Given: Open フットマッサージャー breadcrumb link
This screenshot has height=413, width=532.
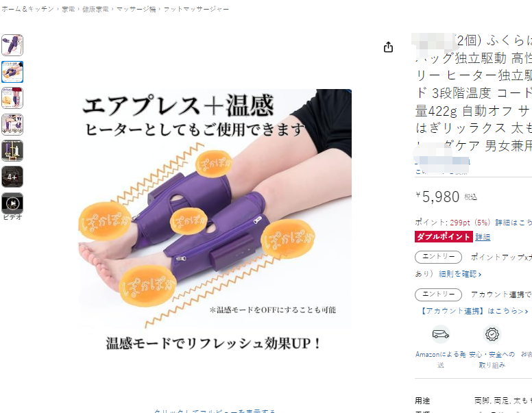Looking at the screenshot, I should click(197, 9).
